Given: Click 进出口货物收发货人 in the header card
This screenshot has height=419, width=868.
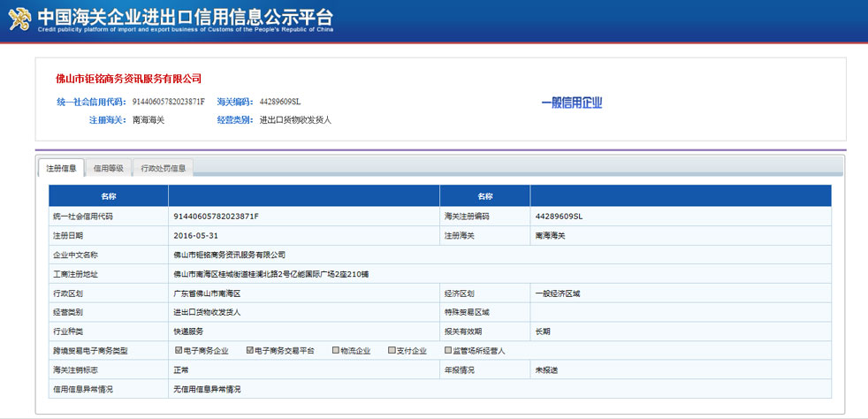Looking at the screenshot, I should tap(295, 119).
